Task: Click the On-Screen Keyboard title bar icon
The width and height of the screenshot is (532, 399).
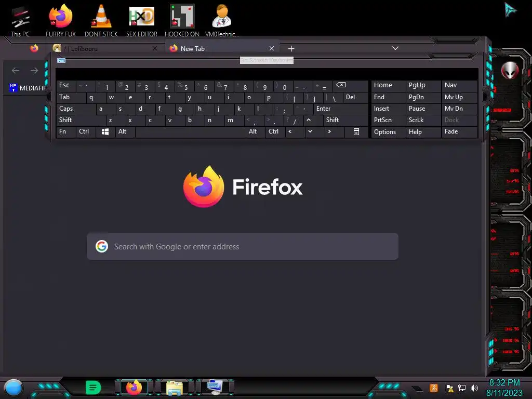Action: 61,60
